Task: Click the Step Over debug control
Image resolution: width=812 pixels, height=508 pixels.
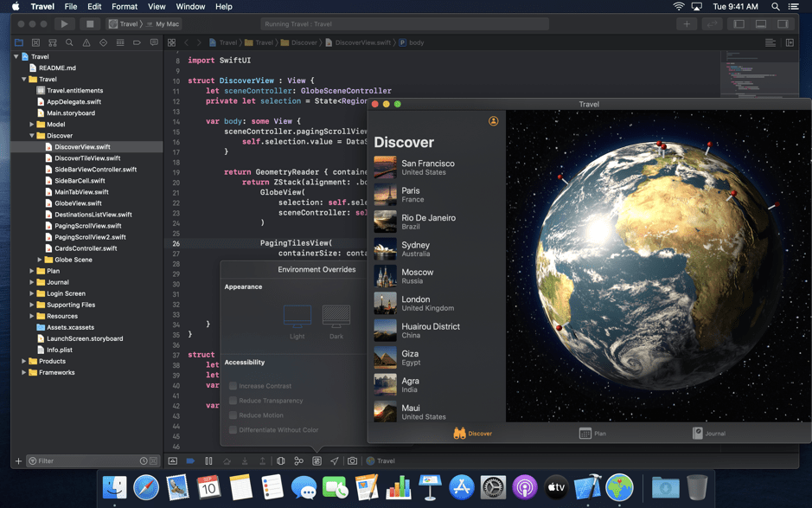Action: (x=228, y=460)
